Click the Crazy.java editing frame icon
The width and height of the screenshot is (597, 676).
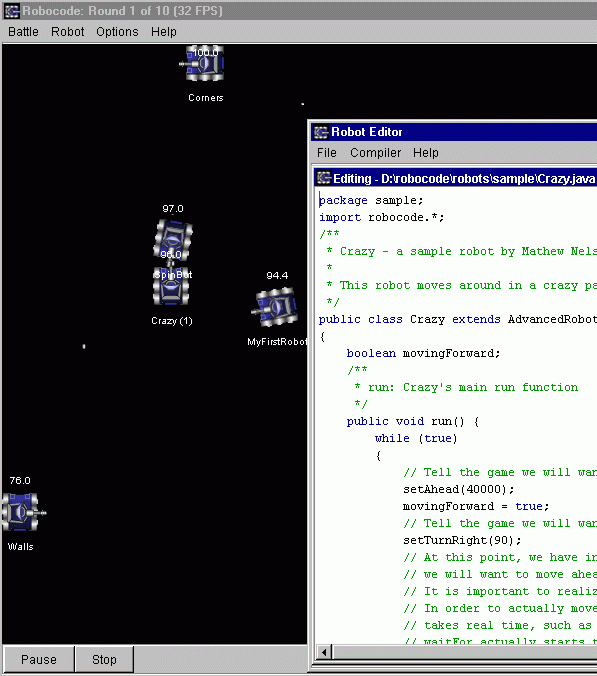(x=324, y=178)
